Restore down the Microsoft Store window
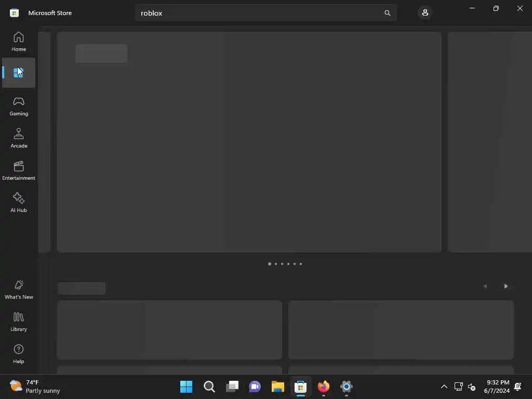The width and height of the screenshot is (532, 399). click(496, 8)
